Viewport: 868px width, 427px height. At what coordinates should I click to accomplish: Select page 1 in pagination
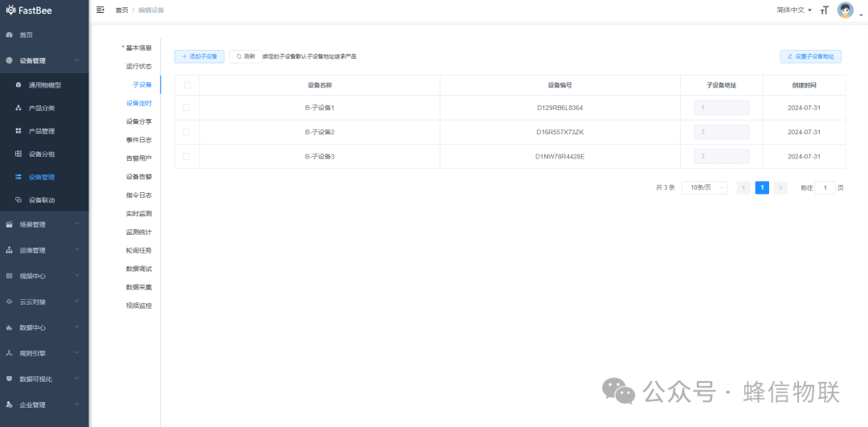[762, 187]
